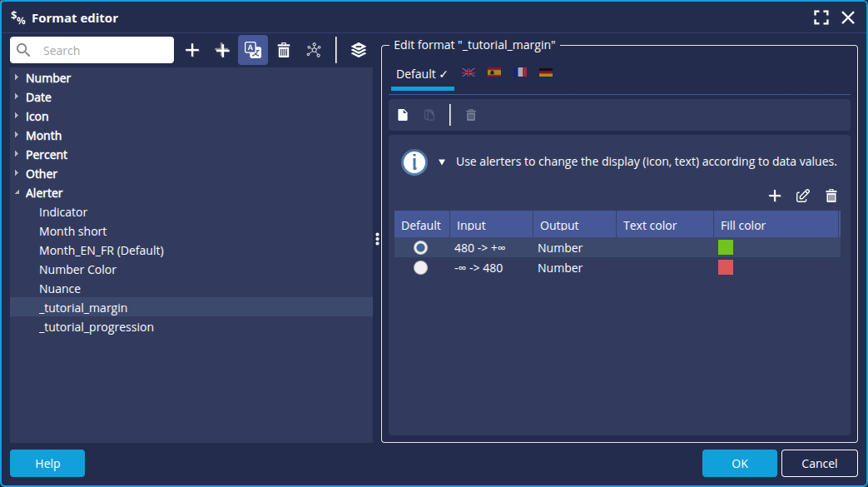
Task: Click the Search input field
Action: (104, 51)
